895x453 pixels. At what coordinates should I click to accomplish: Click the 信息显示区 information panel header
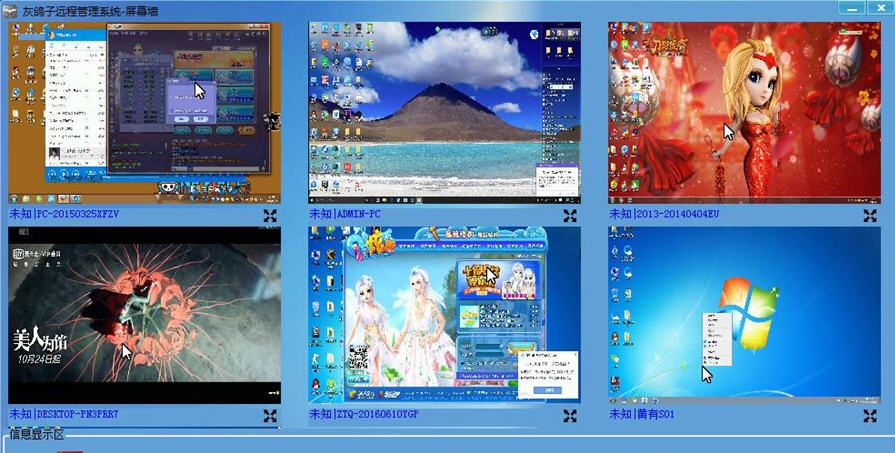pyautogui.click(x=36, y=434)
